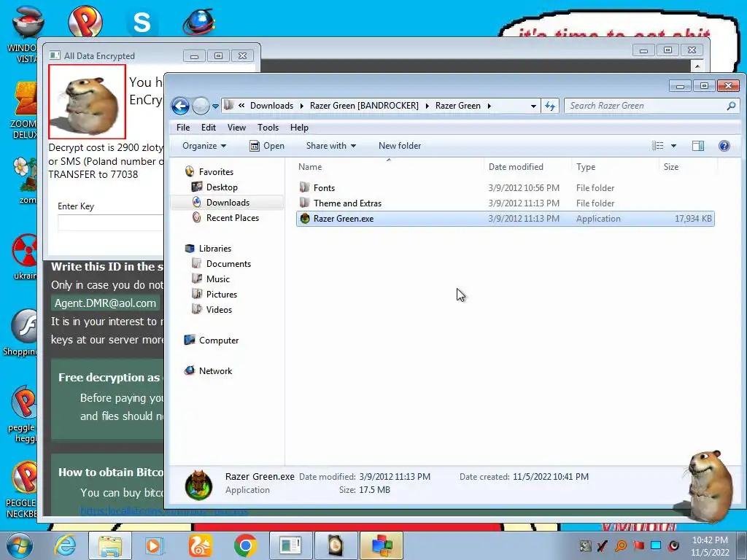The image size is (747, 560).
Task: Open the Tools menu
Action: click(x=268, y=127)
